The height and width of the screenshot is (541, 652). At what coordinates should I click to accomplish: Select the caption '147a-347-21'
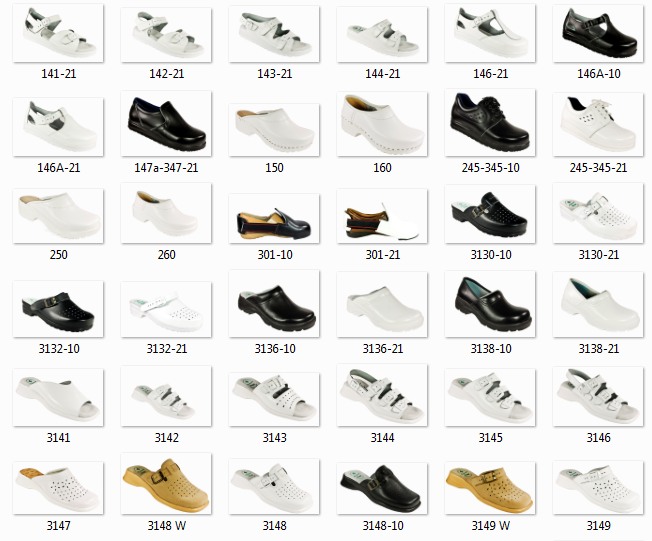tap(166, 168)
